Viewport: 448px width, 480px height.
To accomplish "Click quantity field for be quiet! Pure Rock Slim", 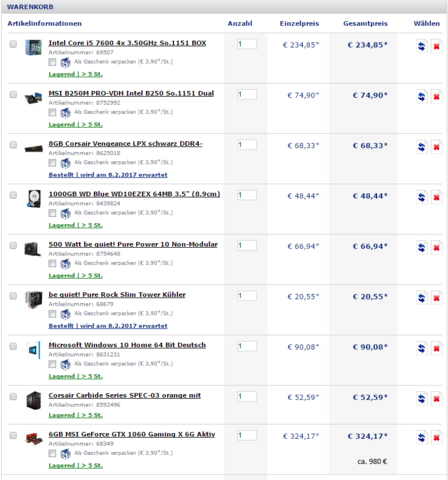I will coord(247,296).
